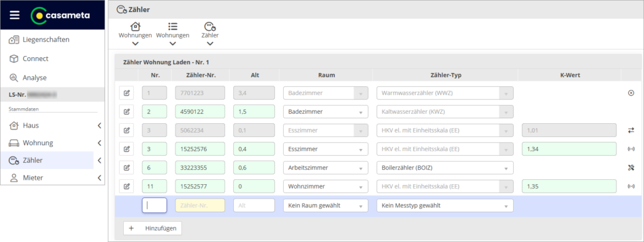Open the Wohnungen list toolbar dropdown
644x242 pixels.
[x=172, y=34]
